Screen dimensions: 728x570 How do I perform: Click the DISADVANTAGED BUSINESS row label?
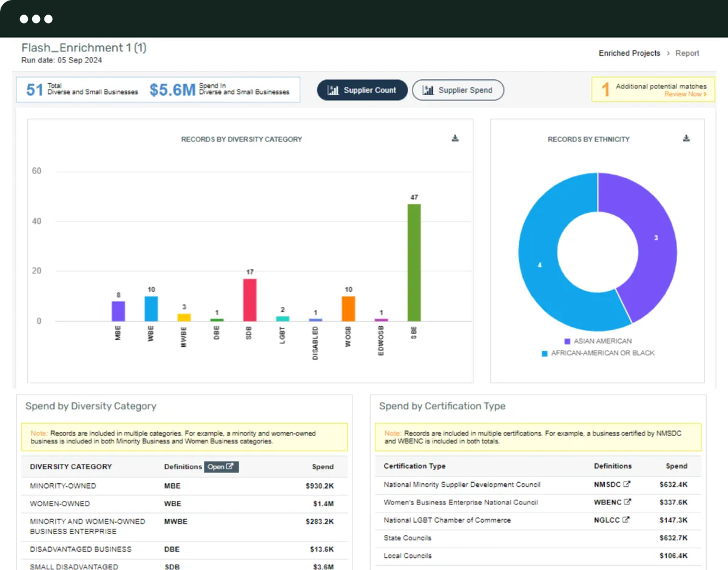[81, 549]
